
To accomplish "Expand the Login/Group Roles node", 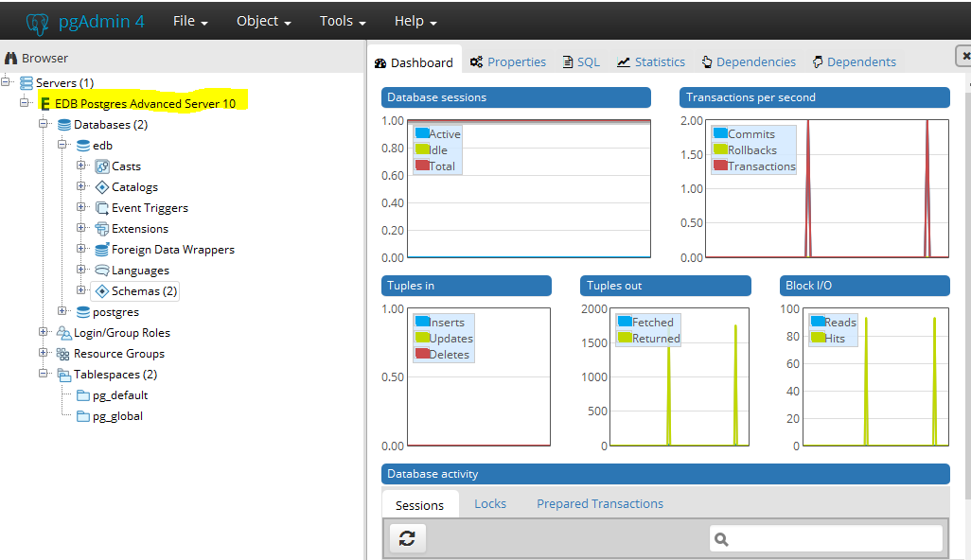I will 44,332.
